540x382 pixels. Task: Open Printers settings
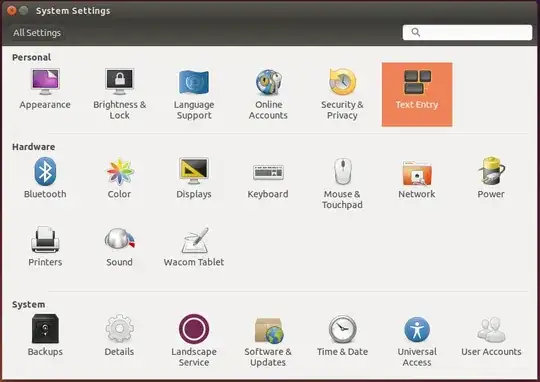(x=45, y=246)
